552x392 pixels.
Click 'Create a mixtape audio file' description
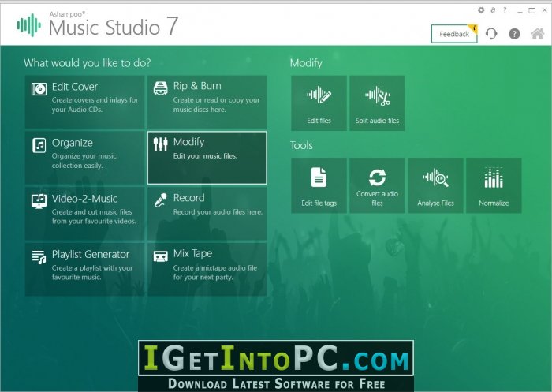pos(214,272)
